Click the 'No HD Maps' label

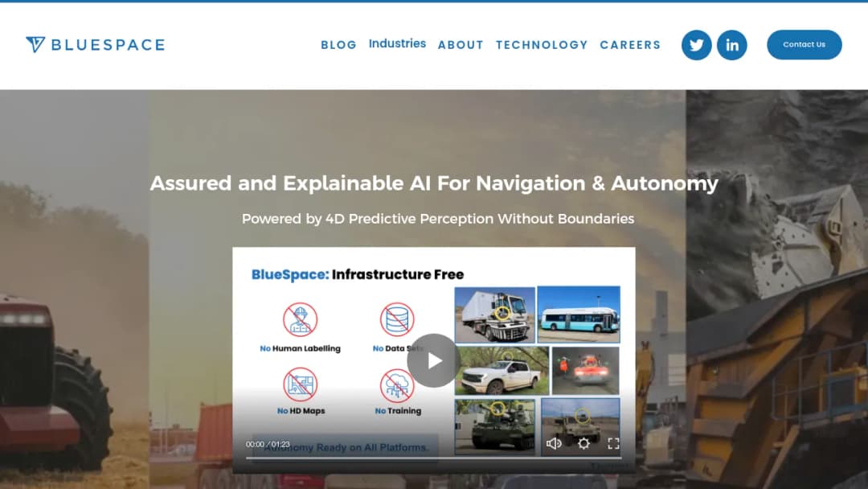pos(301,411)
